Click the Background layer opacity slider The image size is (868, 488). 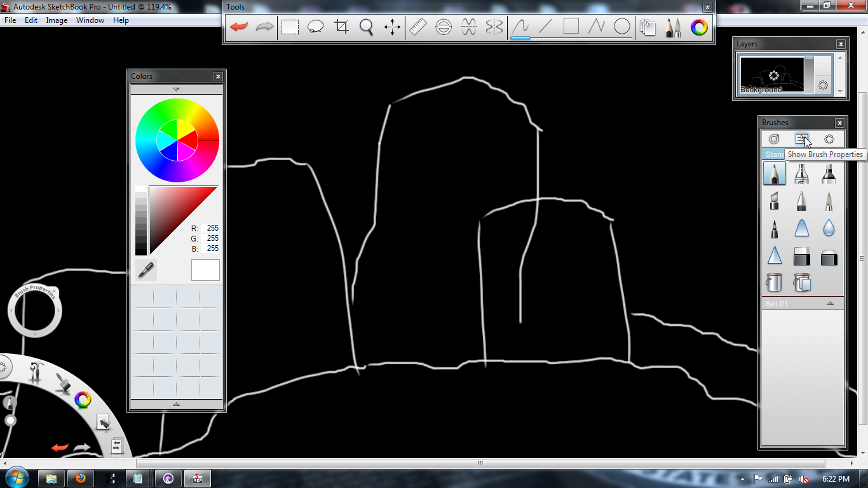[x=809, y=75]
